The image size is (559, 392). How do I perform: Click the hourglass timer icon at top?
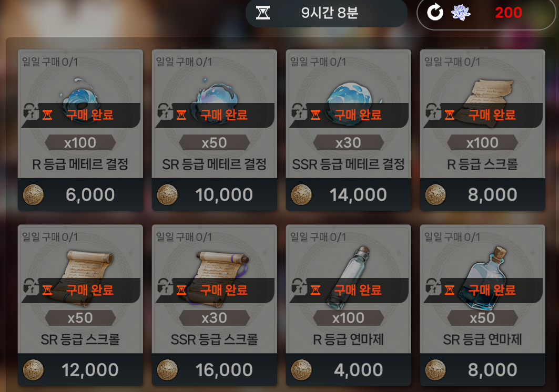pyautogui.click(x=263, y=13)
